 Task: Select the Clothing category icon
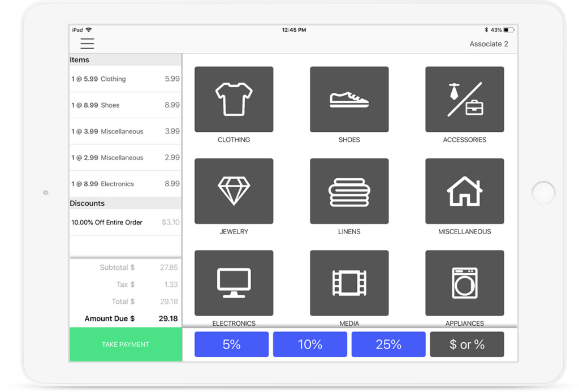[x=234, y=99]
